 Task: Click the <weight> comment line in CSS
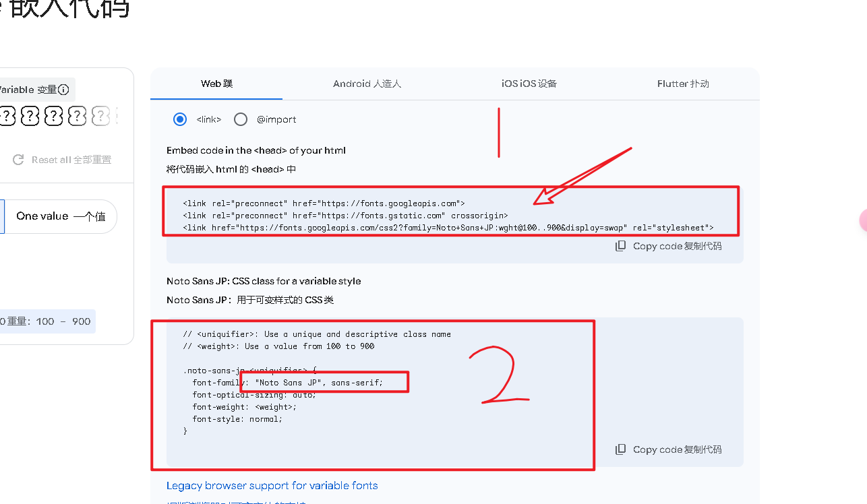pos(278,346)
